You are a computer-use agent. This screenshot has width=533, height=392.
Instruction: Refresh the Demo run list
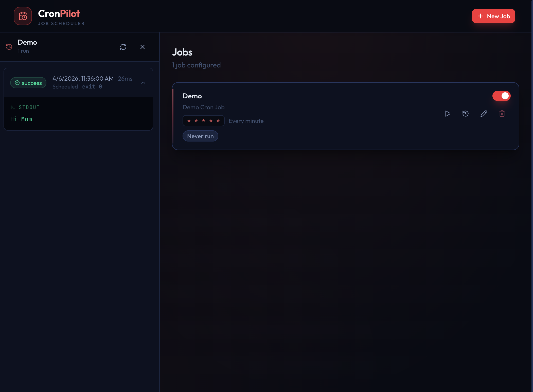pos(123,47)
